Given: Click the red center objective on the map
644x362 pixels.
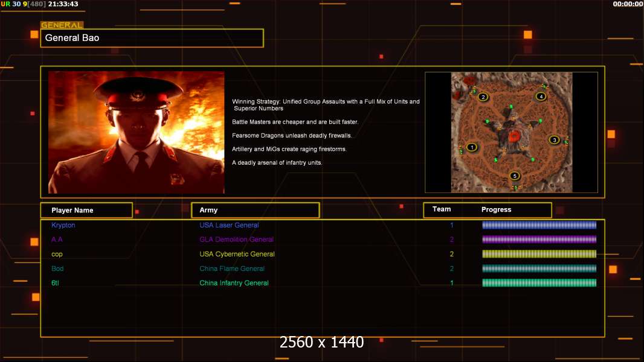Looking at the screenshot, I should (514, 136).
